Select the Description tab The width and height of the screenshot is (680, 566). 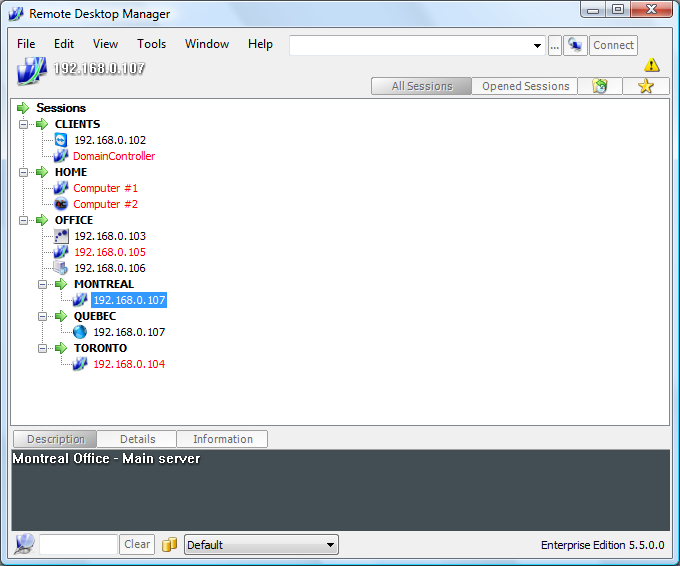55,439
